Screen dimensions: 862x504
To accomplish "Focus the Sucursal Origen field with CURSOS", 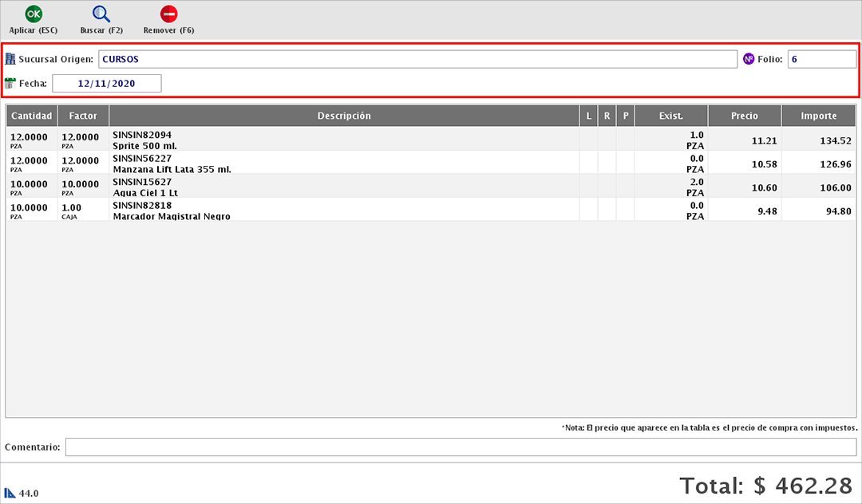I will coord(417,59).
